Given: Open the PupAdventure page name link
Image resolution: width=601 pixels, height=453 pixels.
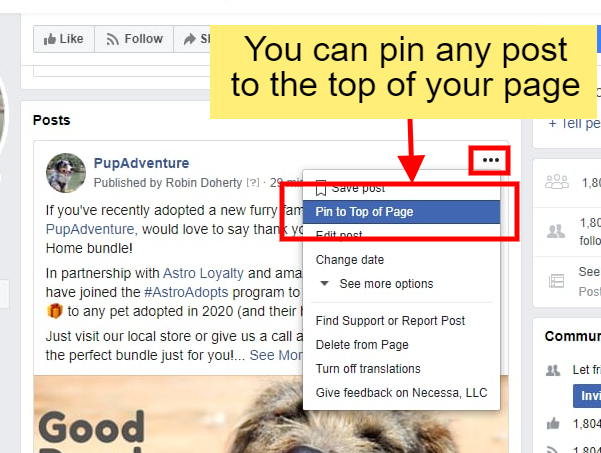Looking at the screenshot, I should (x=141, y=163).
